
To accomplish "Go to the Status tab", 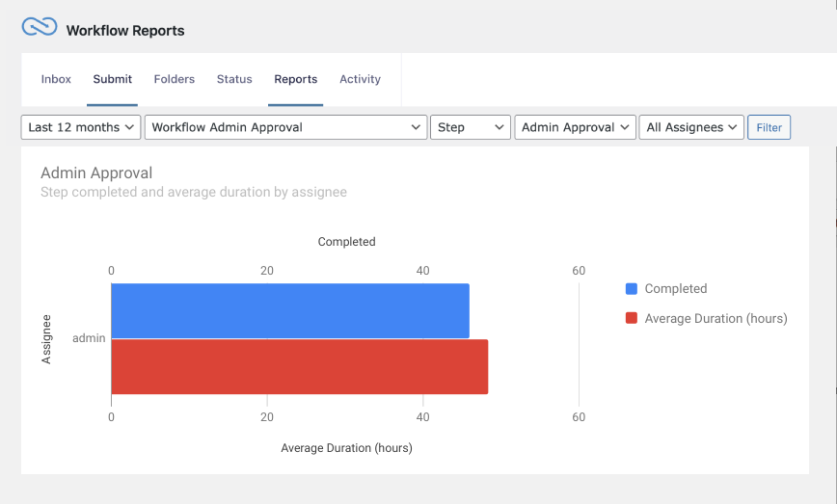I will (x=234, y=79).
